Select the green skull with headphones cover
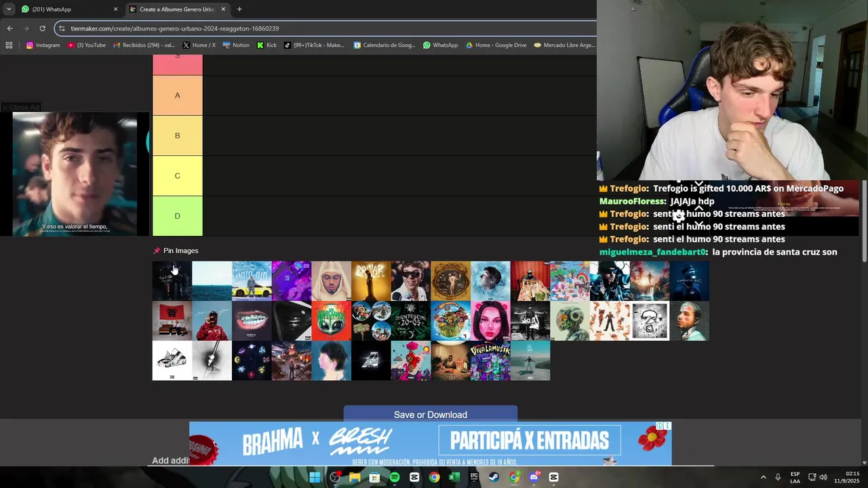The height and width of the screenshot is (488, 868). [570, 321]
